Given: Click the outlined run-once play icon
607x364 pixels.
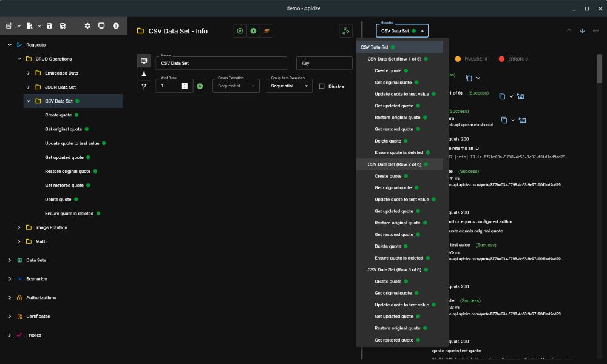Looking at the screenshot, I should pos(240,31).
